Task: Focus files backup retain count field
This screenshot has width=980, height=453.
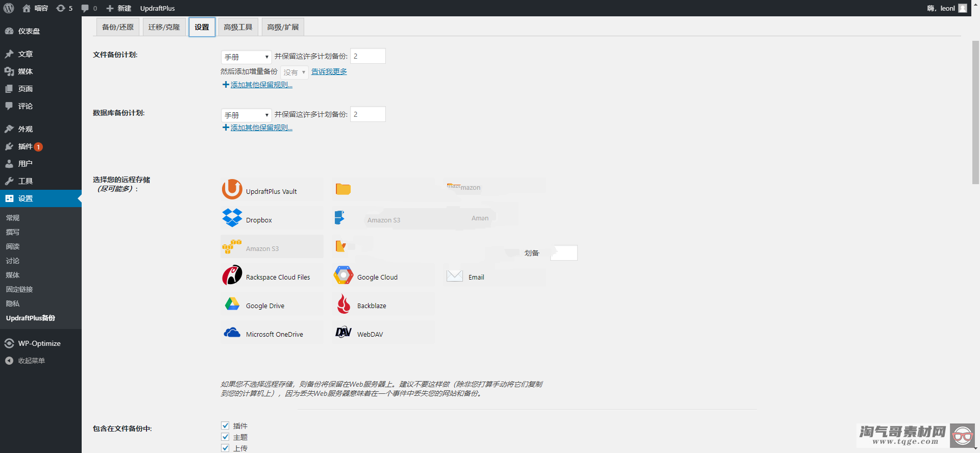Action: click(x=368, y=56)
